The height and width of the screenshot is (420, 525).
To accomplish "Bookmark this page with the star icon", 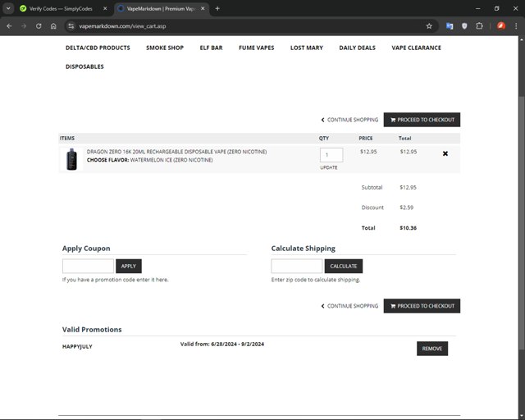I will 429,26.
